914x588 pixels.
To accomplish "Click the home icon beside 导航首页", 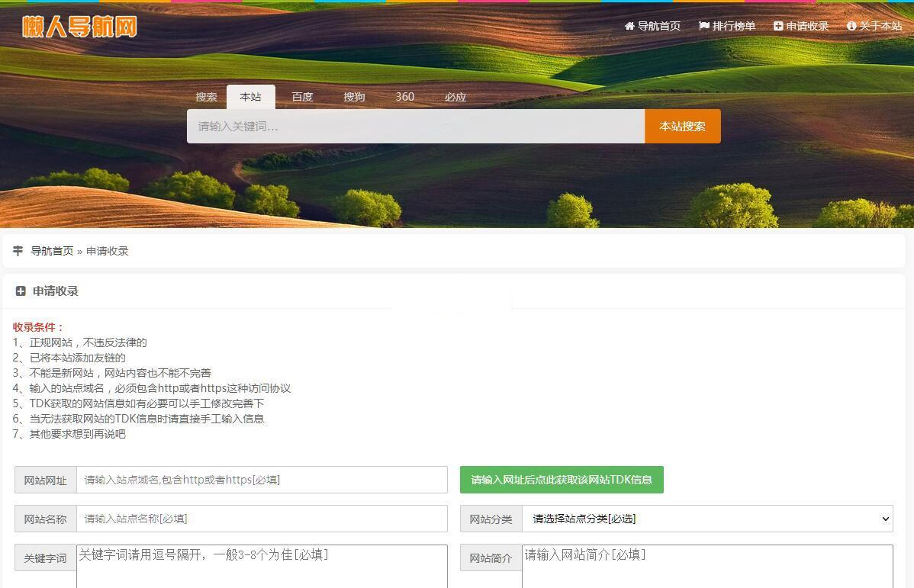I will (629, 26).
